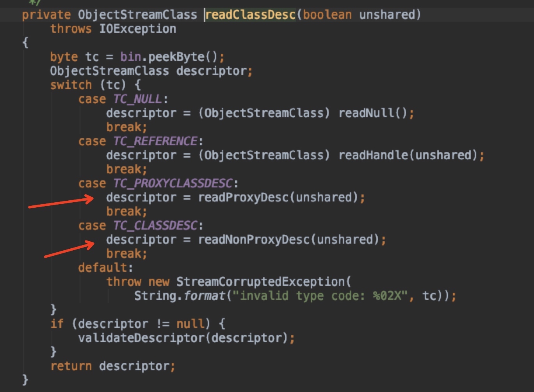Click the red arrow pointing at readProxyDesc
The width and height of the screenshot is (534, 392).
coord(61,203)
